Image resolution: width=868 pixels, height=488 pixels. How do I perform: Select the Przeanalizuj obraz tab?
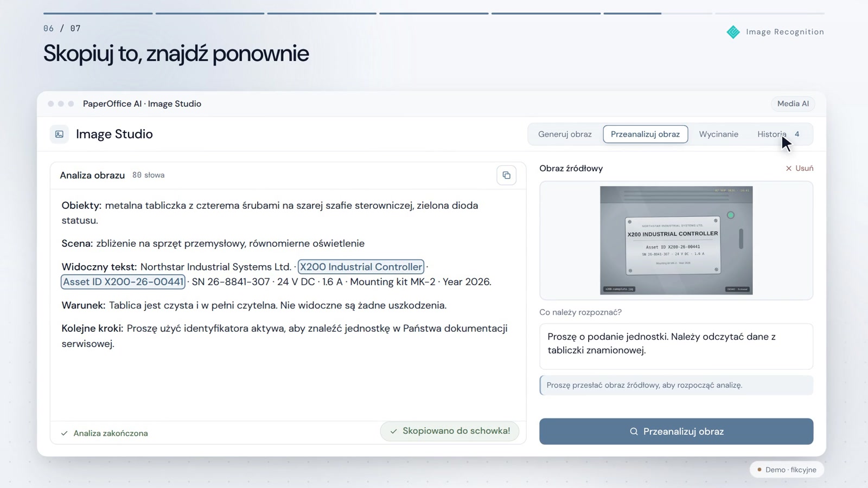pos(645,134)
